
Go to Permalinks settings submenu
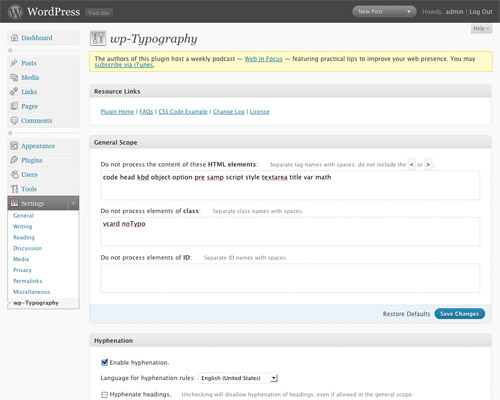coord(28,281)
